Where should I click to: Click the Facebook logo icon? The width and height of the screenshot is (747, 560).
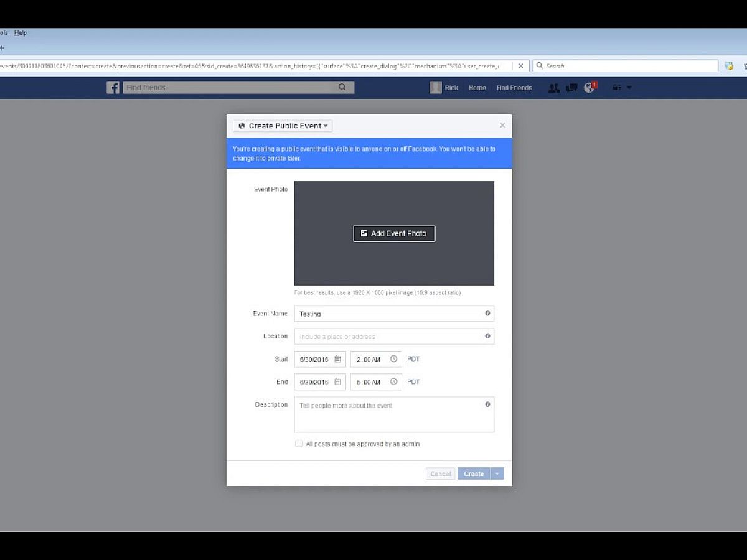pyautogui.click(x=113, y=88)
